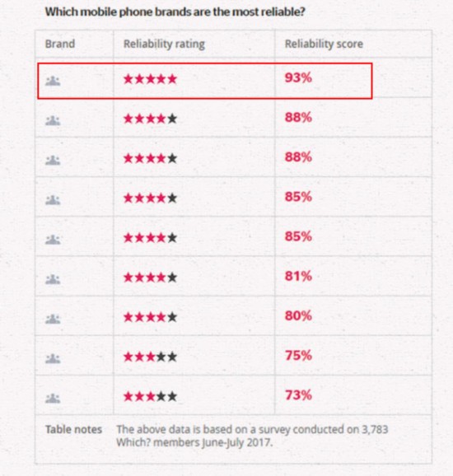The width and height of the screenshot is (453, 476).
Task: Click the brand icon in the 73% row
Action: [x=53, y=398]
